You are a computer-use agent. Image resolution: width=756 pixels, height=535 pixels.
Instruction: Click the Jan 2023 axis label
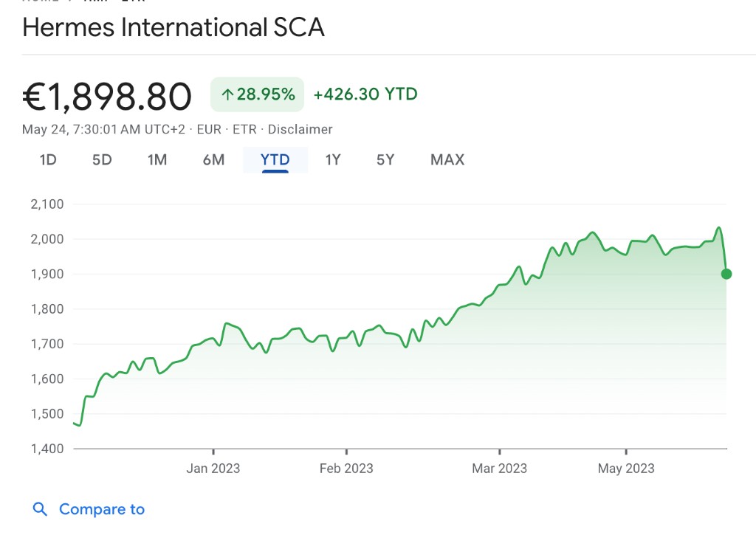tap(213, 468)
